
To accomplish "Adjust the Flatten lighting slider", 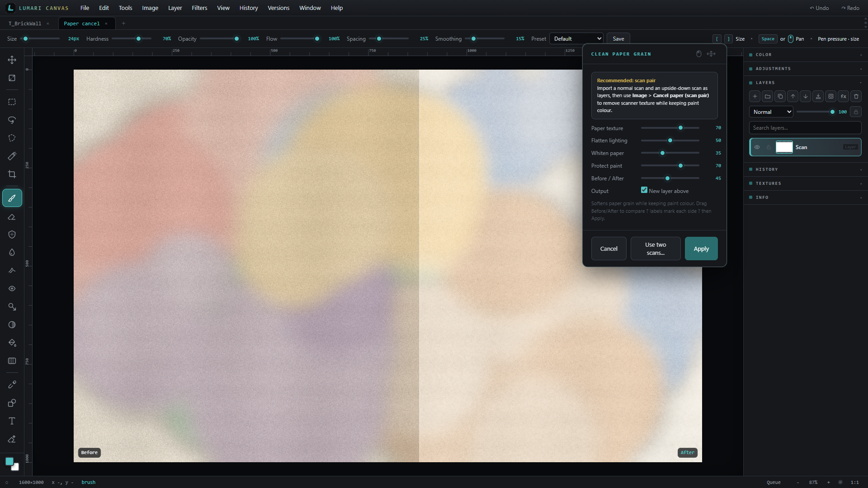I will pyautogui.click(x=670, y=141).
